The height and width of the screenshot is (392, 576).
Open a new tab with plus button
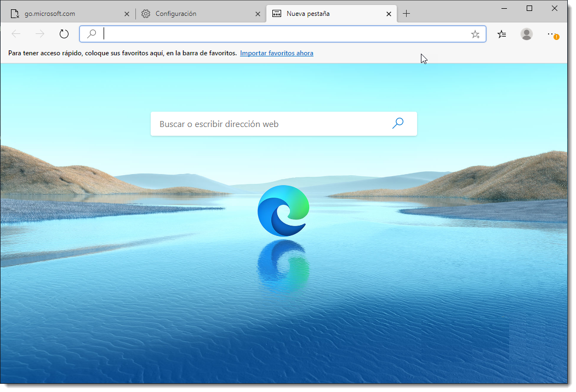406,14
